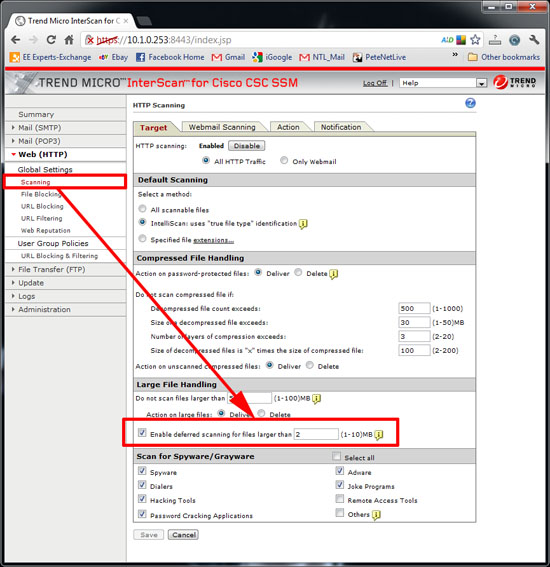Show more bookmarks chevron
Screen dimensions: 550x567
(x=455, y=55)
